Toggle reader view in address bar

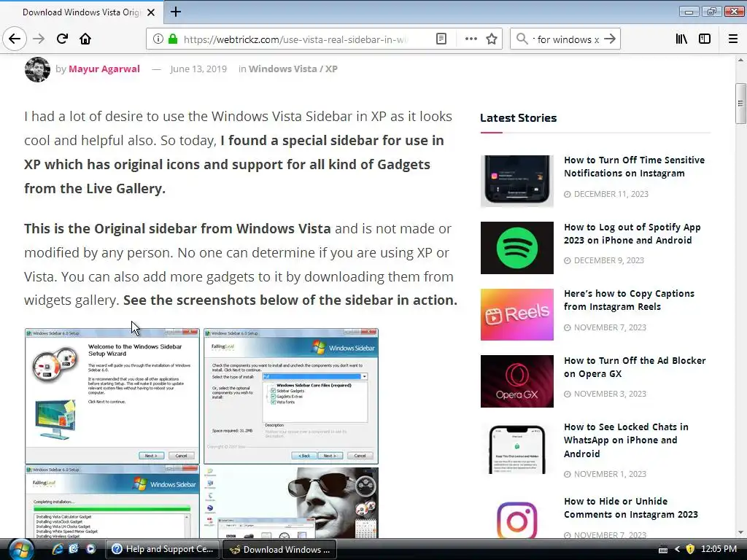pyautogui.click(x=441, y=39)
